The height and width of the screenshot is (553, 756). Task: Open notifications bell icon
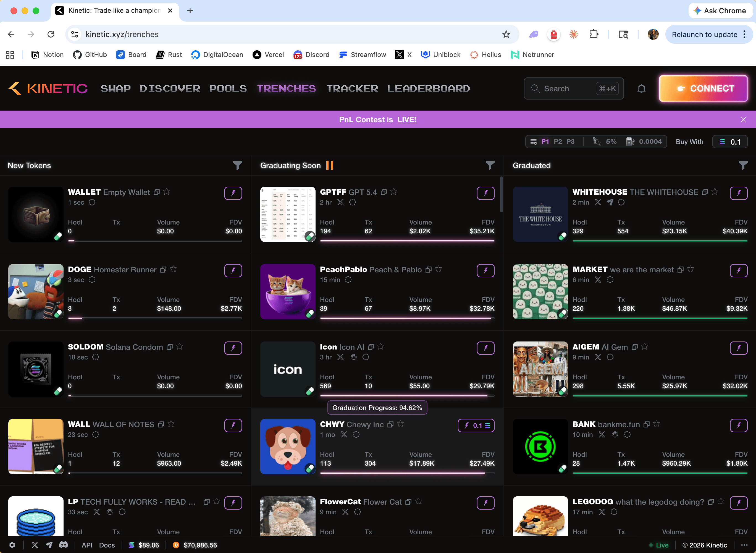pos(641,89)
